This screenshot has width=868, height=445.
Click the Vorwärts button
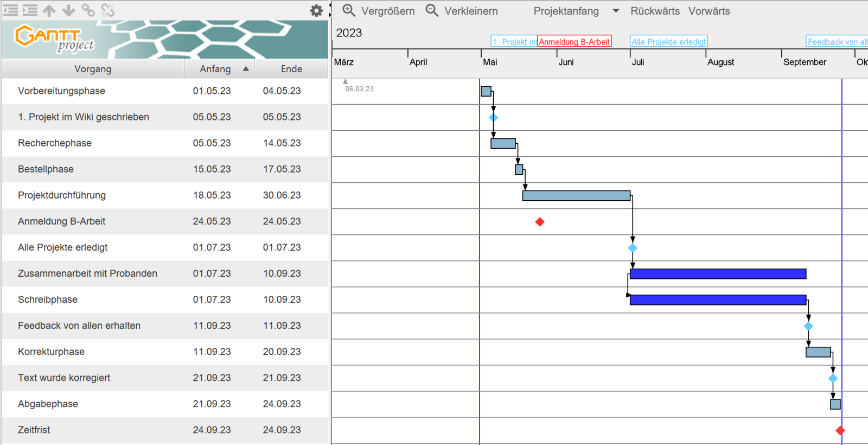pyautogui.click(x=709, y=11)
